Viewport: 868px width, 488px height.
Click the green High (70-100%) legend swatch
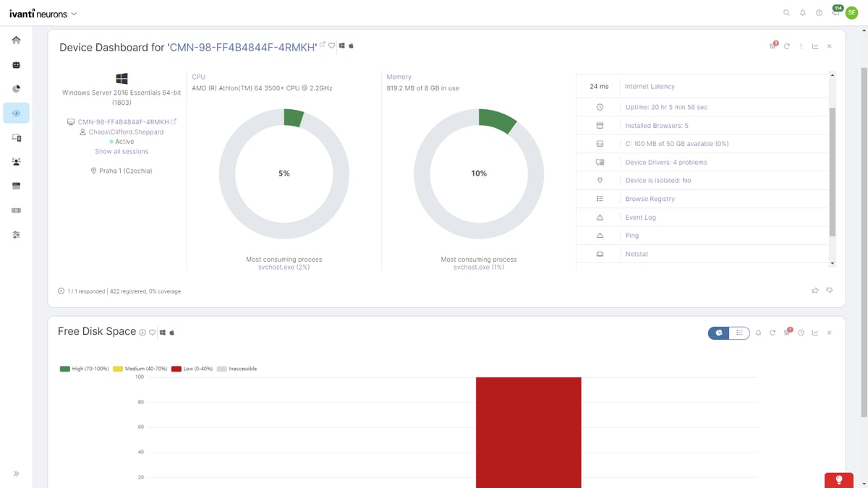click(65, 369)
